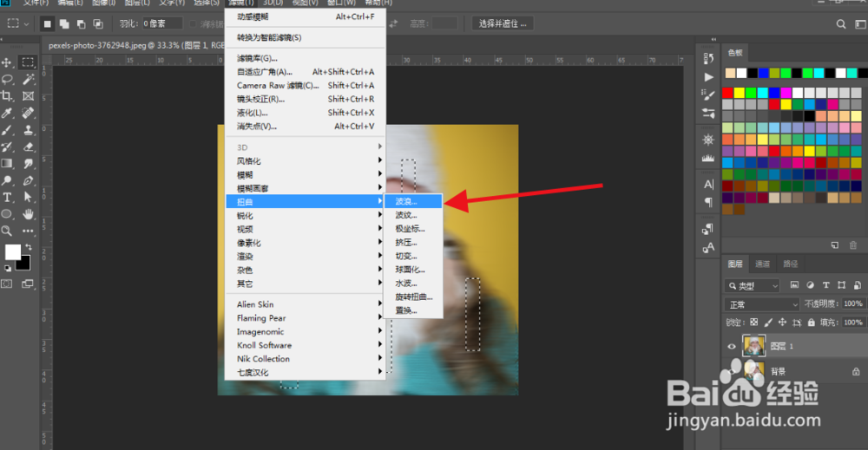Toggle lock all padlock icon
The width and height of the screenshot is (868, 450).
811,323
